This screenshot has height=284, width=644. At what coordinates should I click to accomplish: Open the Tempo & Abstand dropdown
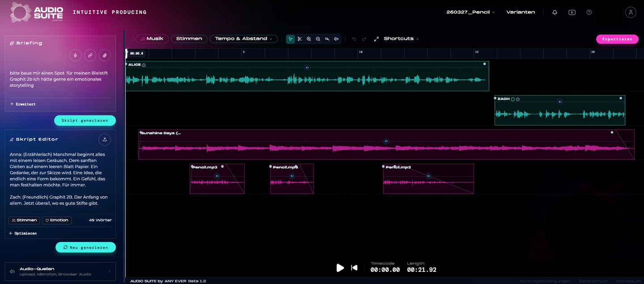click(x=244, y=39)
